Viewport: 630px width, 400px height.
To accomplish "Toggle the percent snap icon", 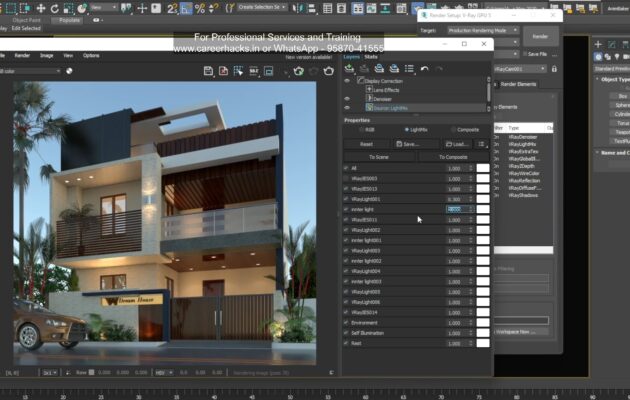I will pyautogui.click(x=199, y=8).
